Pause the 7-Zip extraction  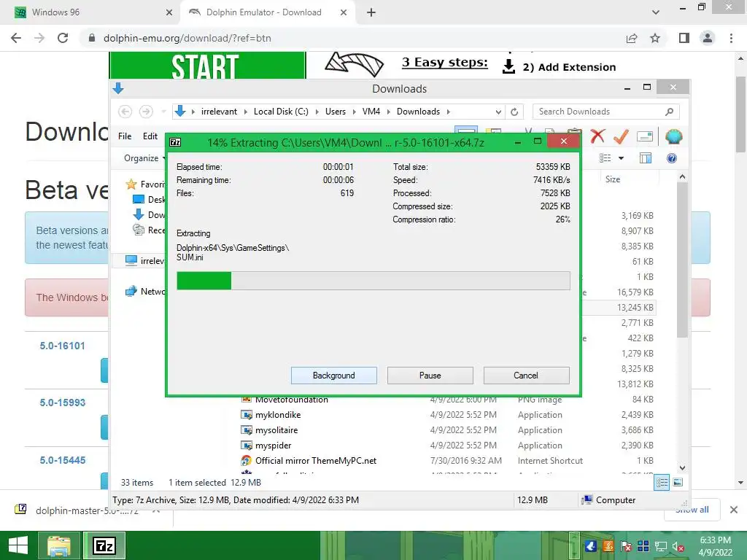point(430,376)
